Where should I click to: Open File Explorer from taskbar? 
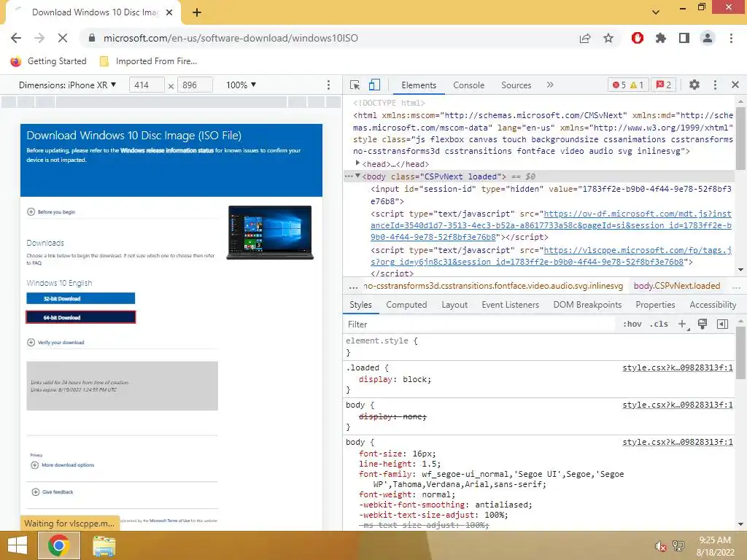click(104, 546)
